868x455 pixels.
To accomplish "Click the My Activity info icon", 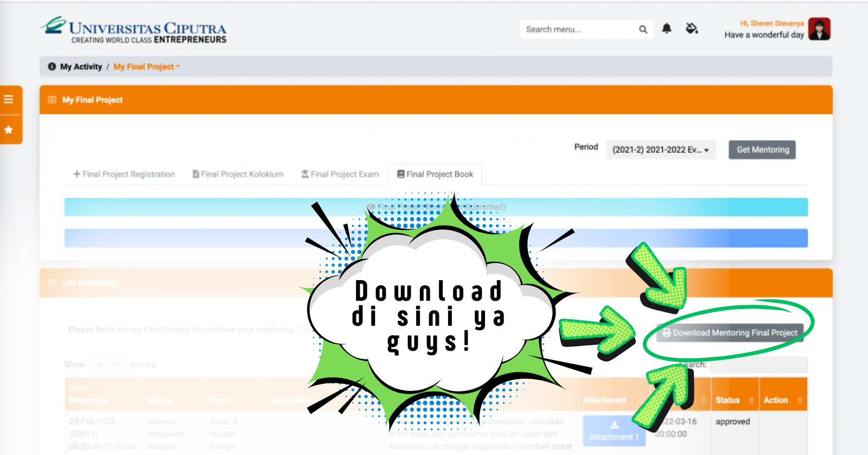I will [x=52, y=67].
